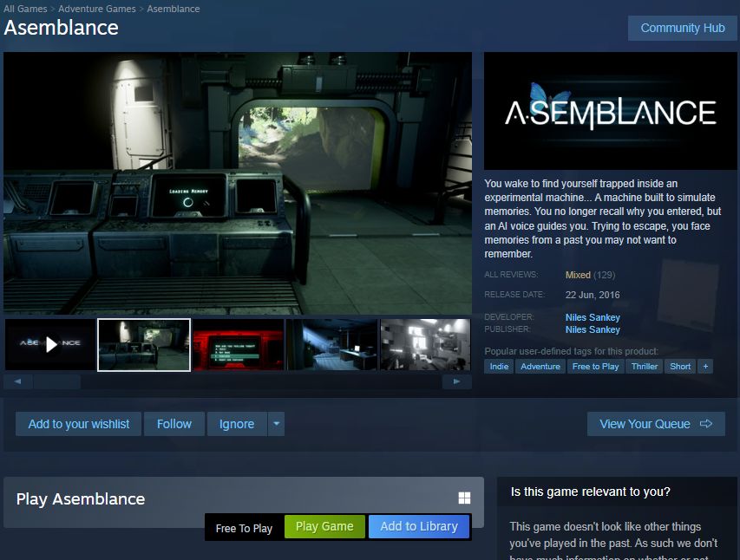This screenshot has width=740, height=560.
Task: Select the red terminal screenshot thumbnail
Action: click(238, 344)
